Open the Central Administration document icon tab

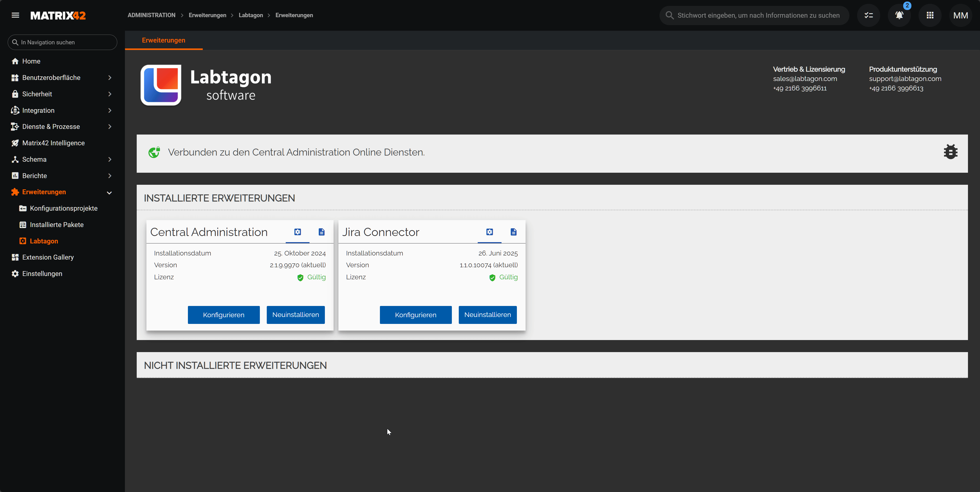click(x=322, y=232)
